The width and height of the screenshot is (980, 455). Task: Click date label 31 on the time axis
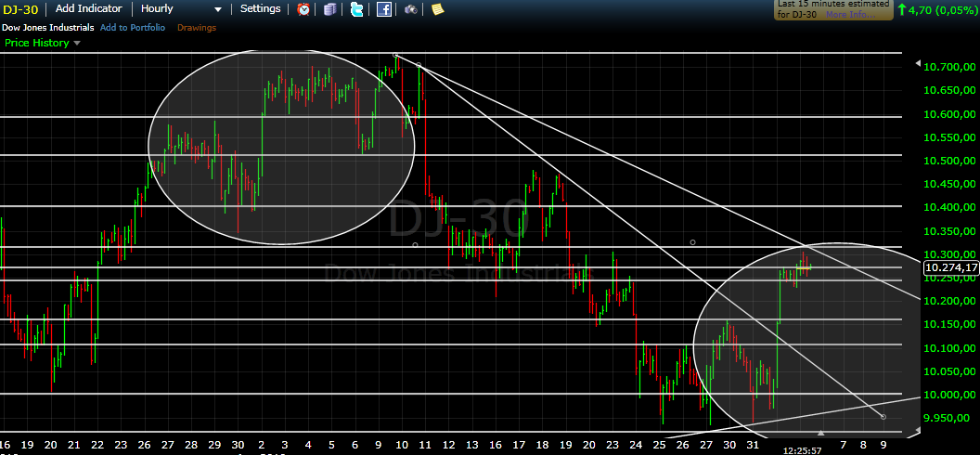coord(754,445)
